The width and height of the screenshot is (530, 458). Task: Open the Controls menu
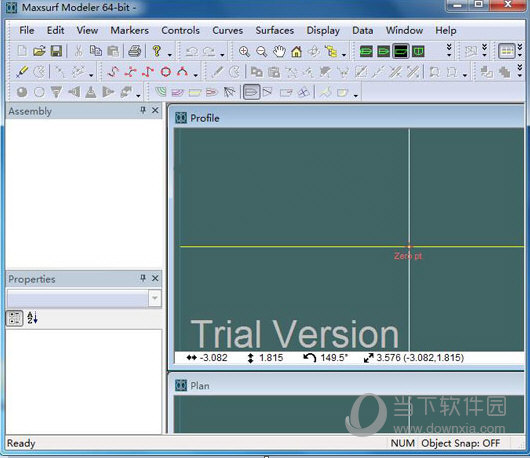(x=180, y=30)
